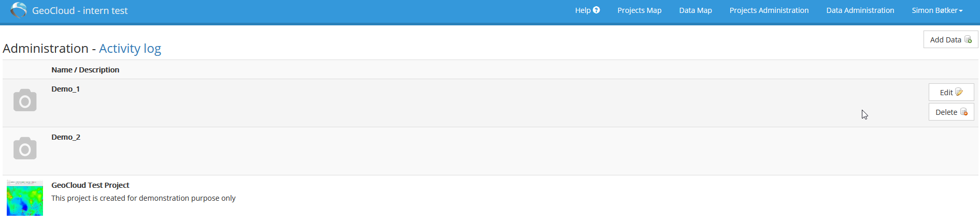Click the Help question mark icon
The height and width of the screenshot is (223, 980).
596,10
